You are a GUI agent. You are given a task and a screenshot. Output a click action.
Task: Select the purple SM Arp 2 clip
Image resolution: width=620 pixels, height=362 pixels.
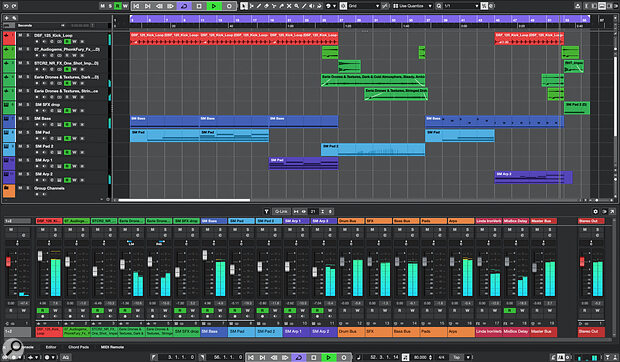coord(533,177)
